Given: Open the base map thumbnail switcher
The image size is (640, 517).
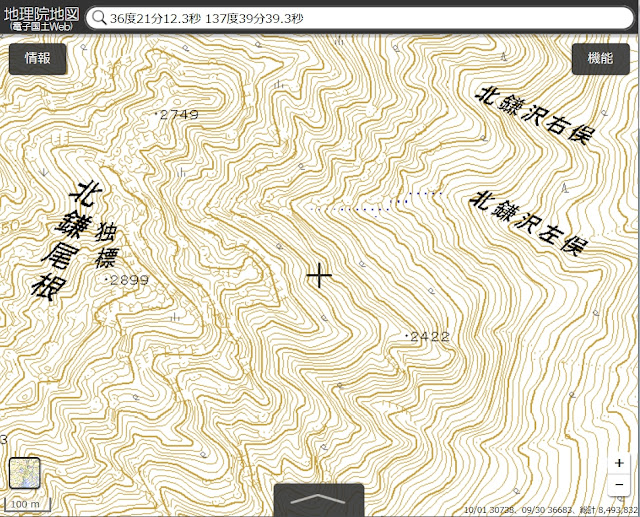Looking at the screenshot, I should coord(24,473).
